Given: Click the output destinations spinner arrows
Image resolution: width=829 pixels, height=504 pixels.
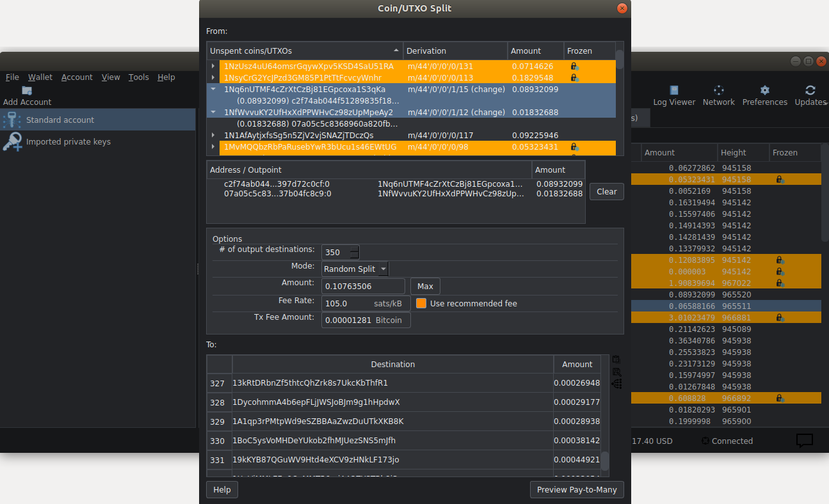Looking at the screenshot, I should 354,252.
